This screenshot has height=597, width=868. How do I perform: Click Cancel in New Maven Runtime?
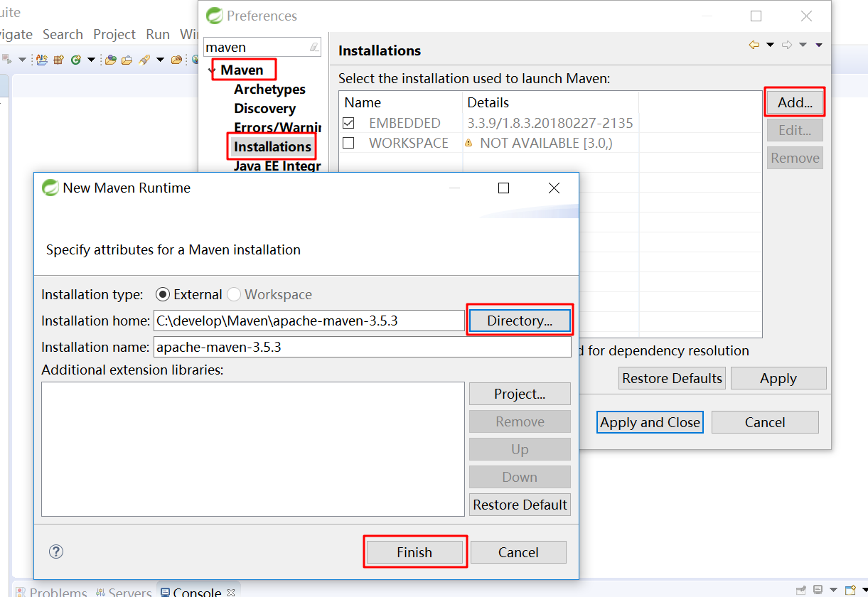(x=518, y=552)
